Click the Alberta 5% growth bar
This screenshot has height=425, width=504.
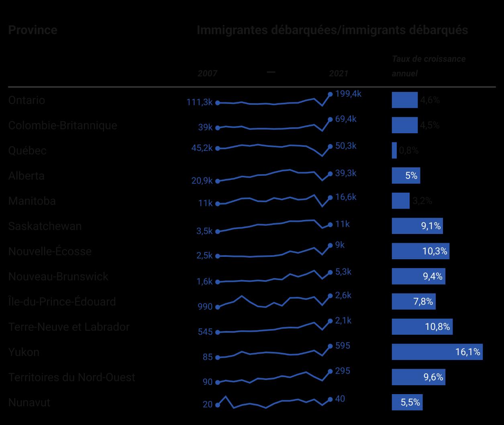pos(406,175)
